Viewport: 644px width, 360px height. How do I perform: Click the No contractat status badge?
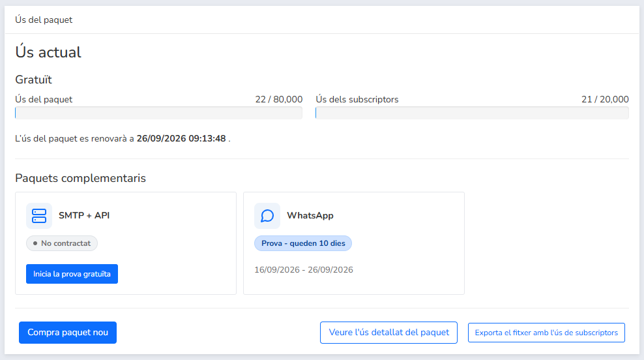[x=62, y=243]
